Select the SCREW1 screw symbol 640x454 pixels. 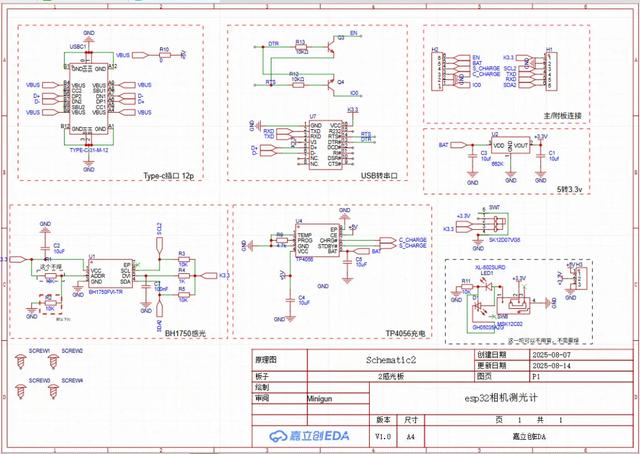(20, 362)
